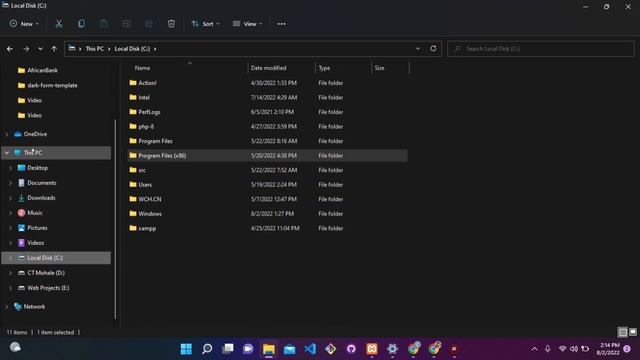Switch to details view icon in status bar

coord(622,332)
